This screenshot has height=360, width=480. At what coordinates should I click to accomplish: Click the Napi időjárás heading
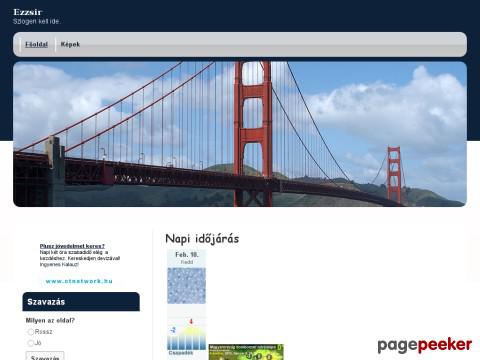(202, 239)
